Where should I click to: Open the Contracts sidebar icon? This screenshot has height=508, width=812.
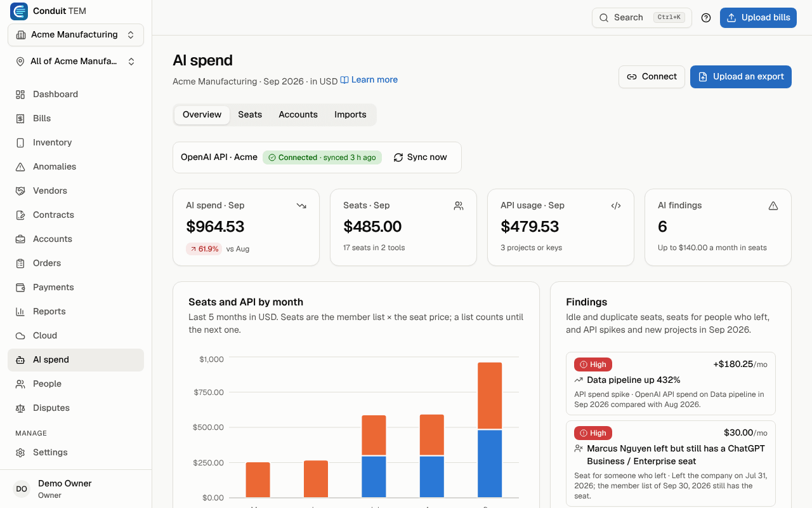click(20, 215)
